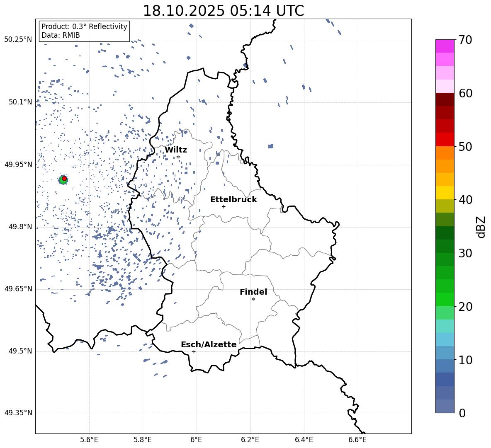Image resolution: width=491 pixels, height=448 pixels.
Task: Click the 'Product: 0.3° Reflectivity' text
Action: point(84,26)
